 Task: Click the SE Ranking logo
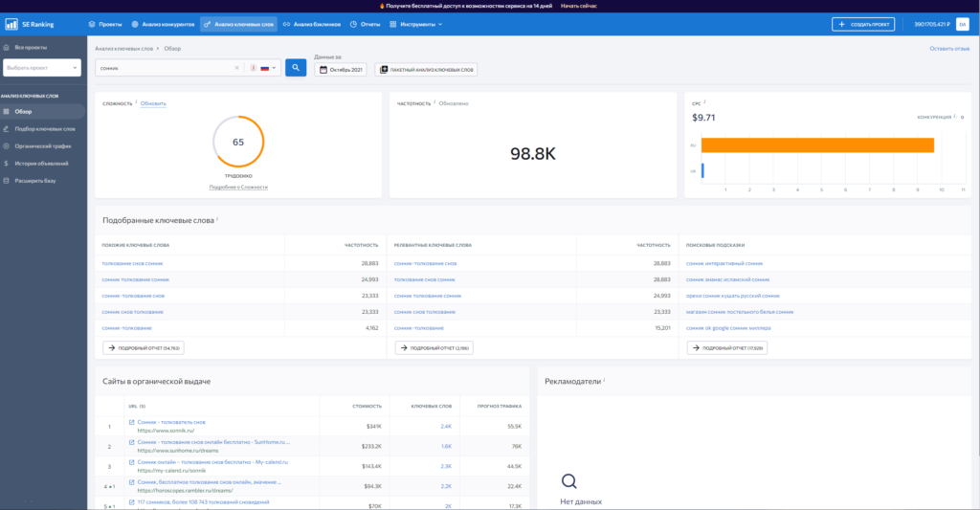pos(30,24)
